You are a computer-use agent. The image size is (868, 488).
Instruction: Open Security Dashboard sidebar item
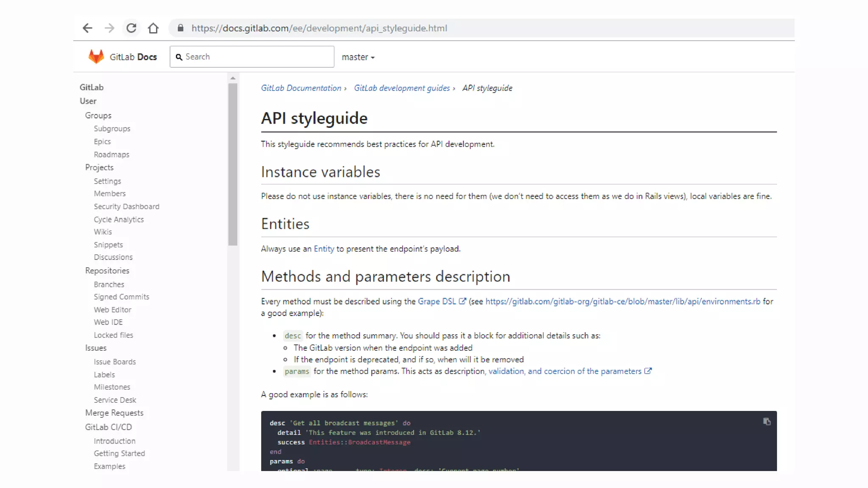pyautogui.click(x=127, y=206)
